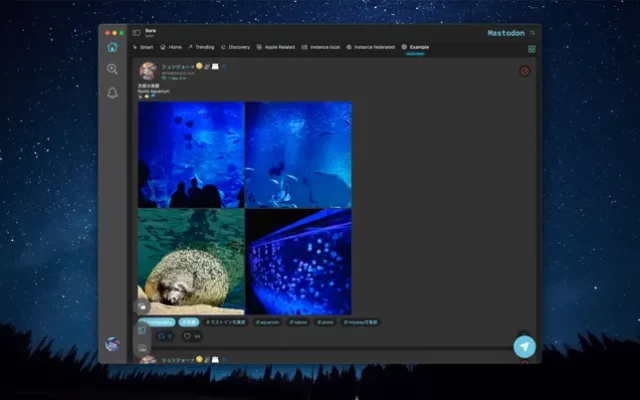Switch to the Trending tab
Viewport: 640px width, 400px height.
(201, 47)
